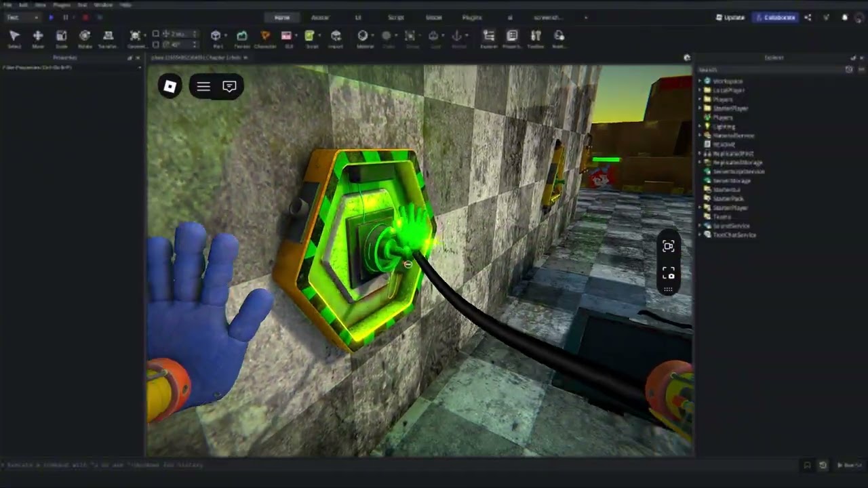Click the upper capture icon on the viewport's right edge
This screenshot has width=868, height=488.
(x=669, y=247)
